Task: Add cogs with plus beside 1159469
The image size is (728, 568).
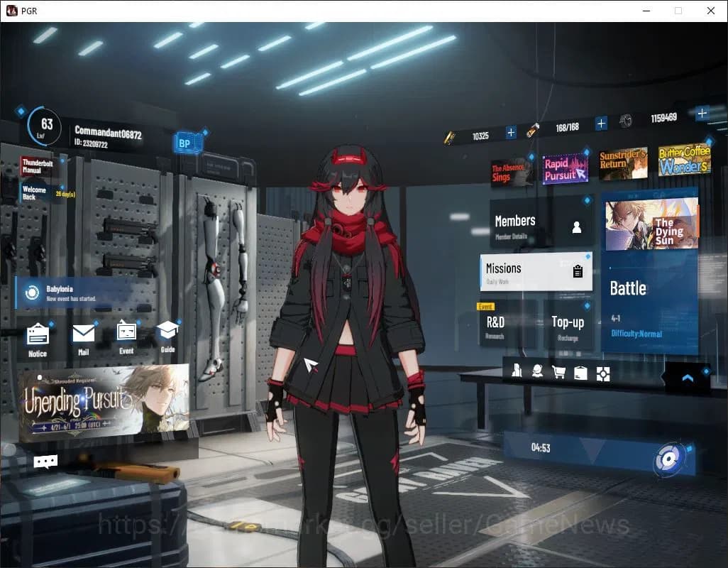Action: click(x=702, y=113)
